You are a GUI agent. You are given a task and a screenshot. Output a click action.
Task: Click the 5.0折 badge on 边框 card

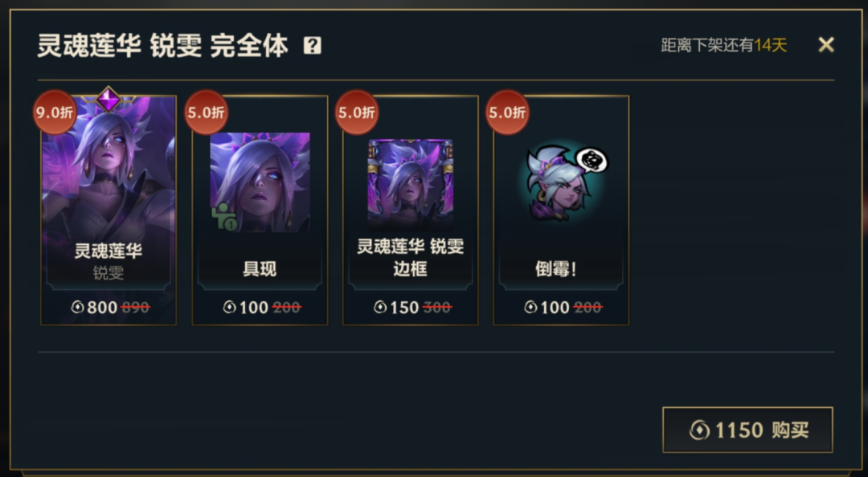coord(357,112)
